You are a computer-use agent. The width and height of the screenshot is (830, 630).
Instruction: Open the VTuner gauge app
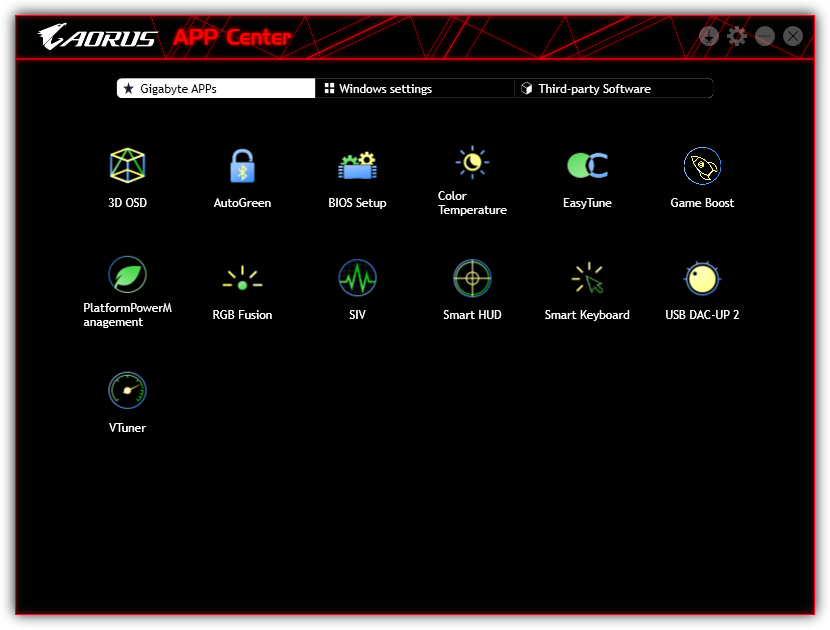127,391
